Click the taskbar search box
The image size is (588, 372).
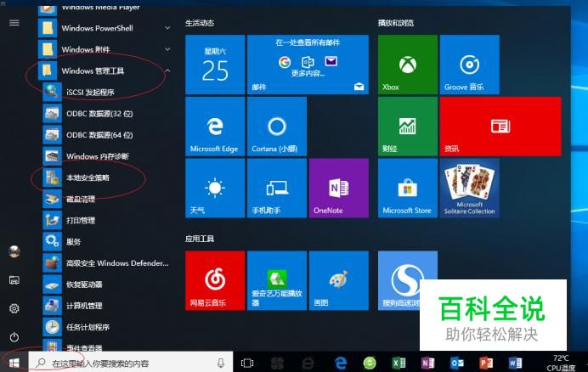(131, 363)
